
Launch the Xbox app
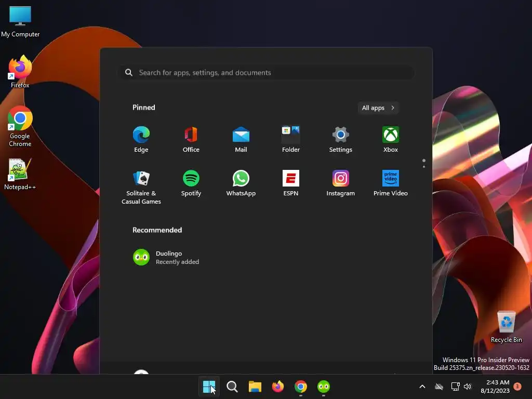tap(391, 139)
